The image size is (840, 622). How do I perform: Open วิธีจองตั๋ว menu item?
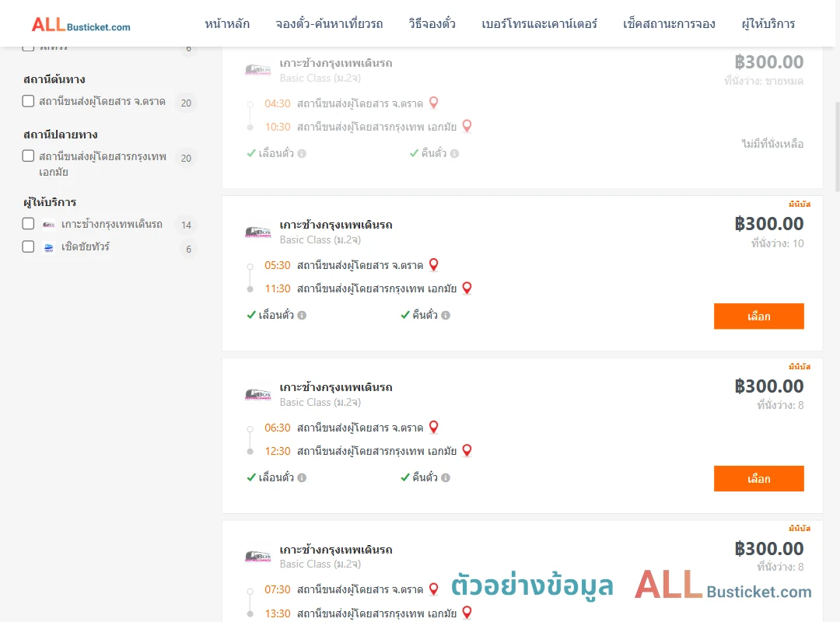point(432,23)
